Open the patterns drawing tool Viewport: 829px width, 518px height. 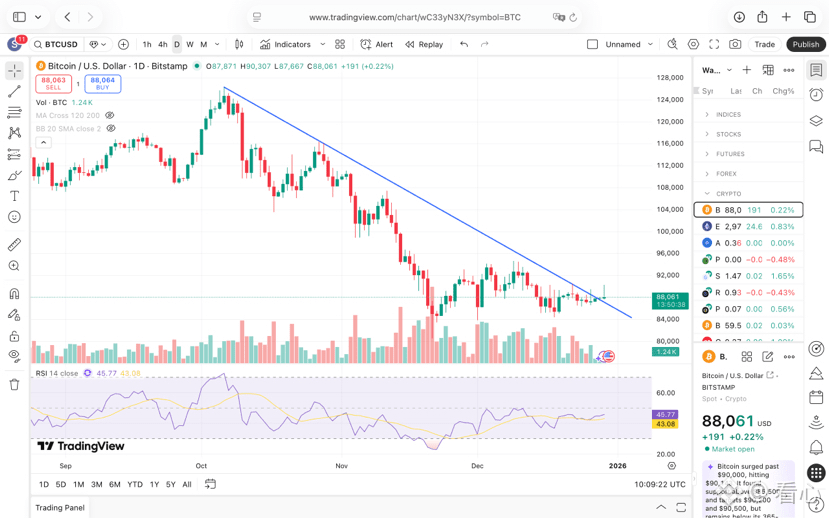coord(14,133)
